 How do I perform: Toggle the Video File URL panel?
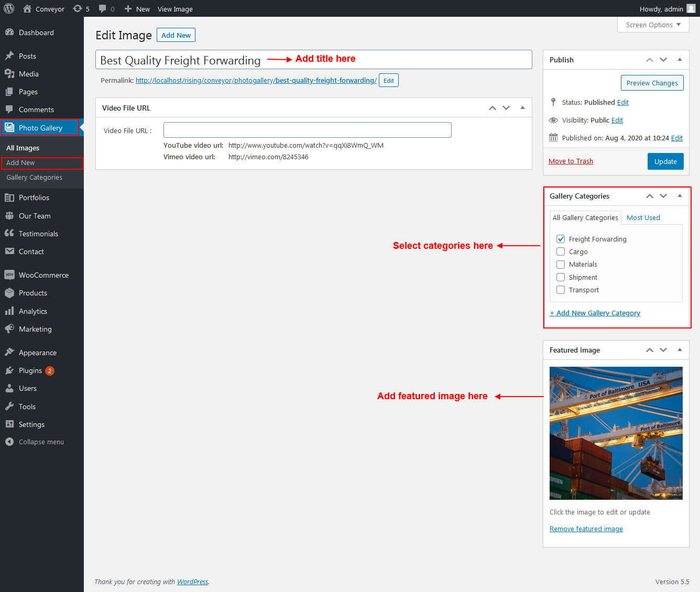pos(522,108)
